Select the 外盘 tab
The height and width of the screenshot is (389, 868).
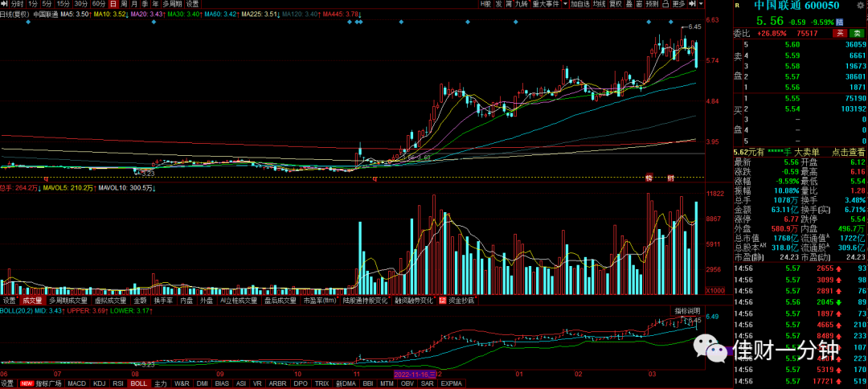207,301
